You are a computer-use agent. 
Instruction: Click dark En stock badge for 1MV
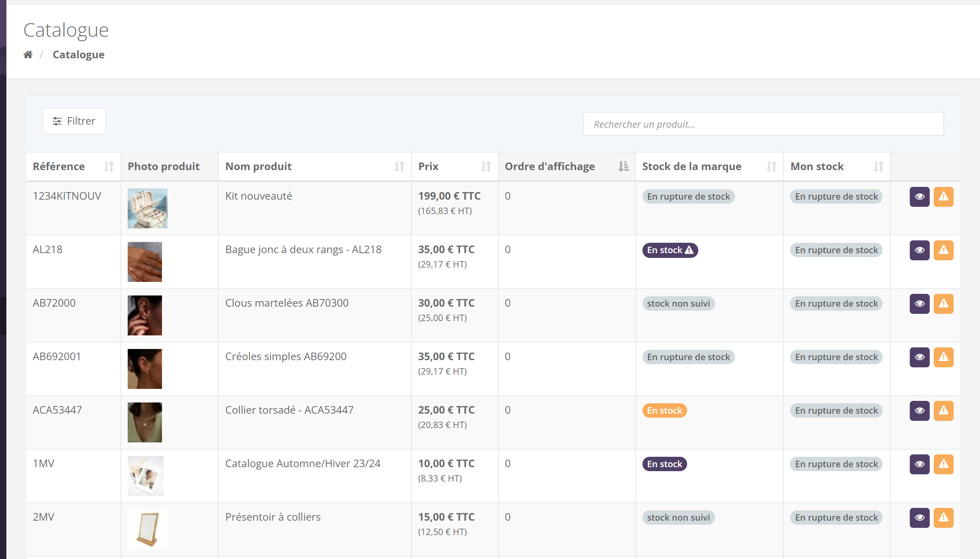pos(664,464)
